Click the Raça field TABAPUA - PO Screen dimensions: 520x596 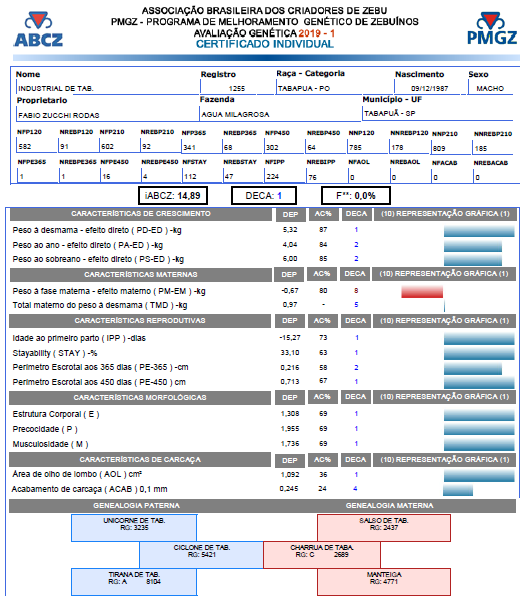tap(304, 89)
